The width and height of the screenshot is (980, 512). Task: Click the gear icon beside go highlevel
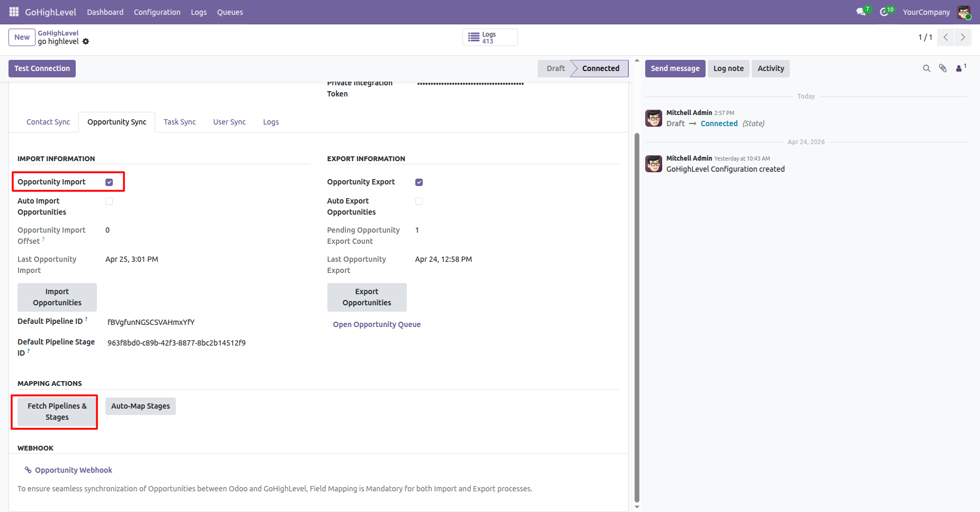[86, 41]
